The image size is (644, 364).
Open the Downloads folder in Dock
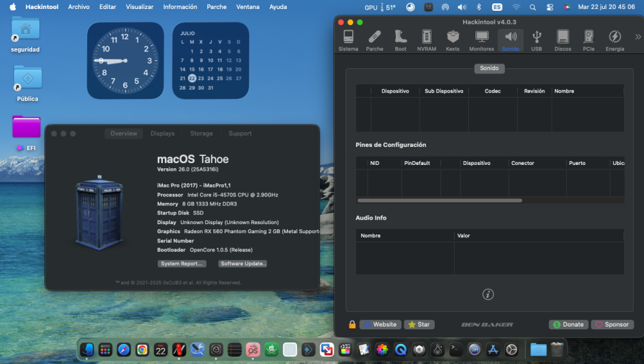tap(538, 350)
